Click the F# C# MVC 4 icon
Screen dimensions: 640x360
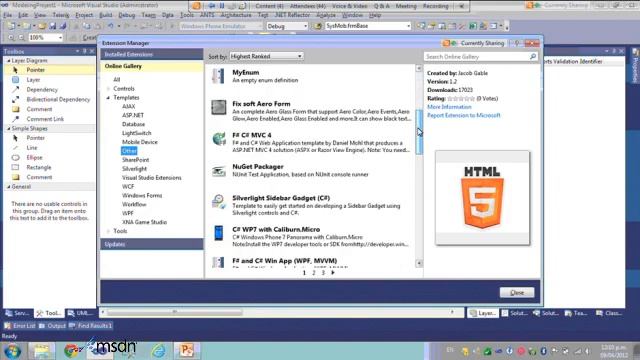219,139
